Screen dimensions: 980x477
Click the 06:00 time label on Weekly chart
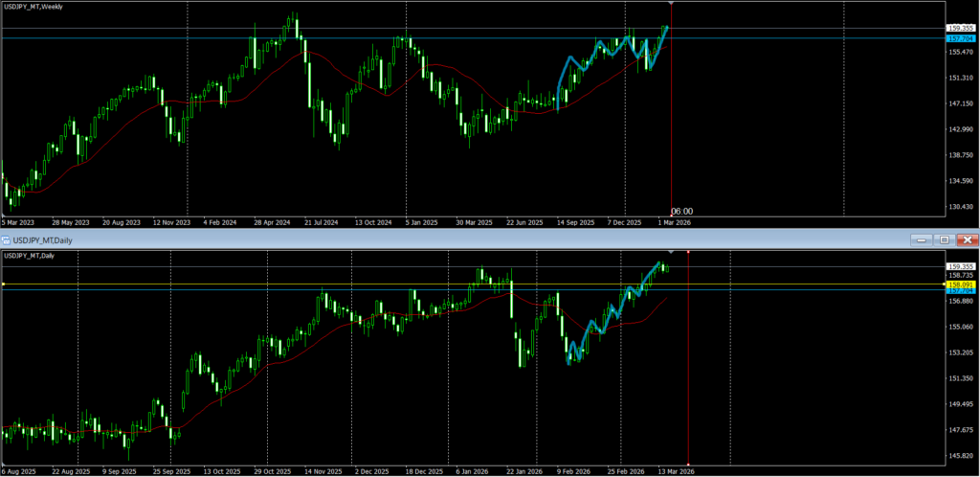click(681, 211)
